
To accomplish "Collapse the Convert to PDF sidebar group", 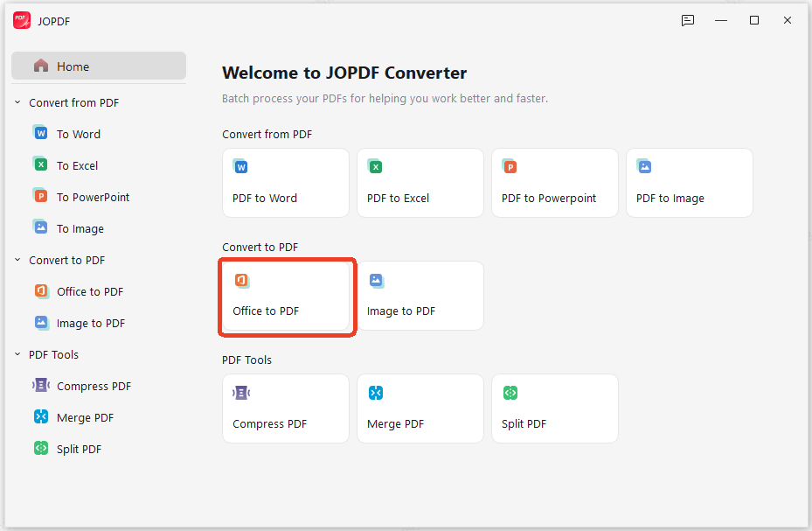I will (x=17, y=260).
